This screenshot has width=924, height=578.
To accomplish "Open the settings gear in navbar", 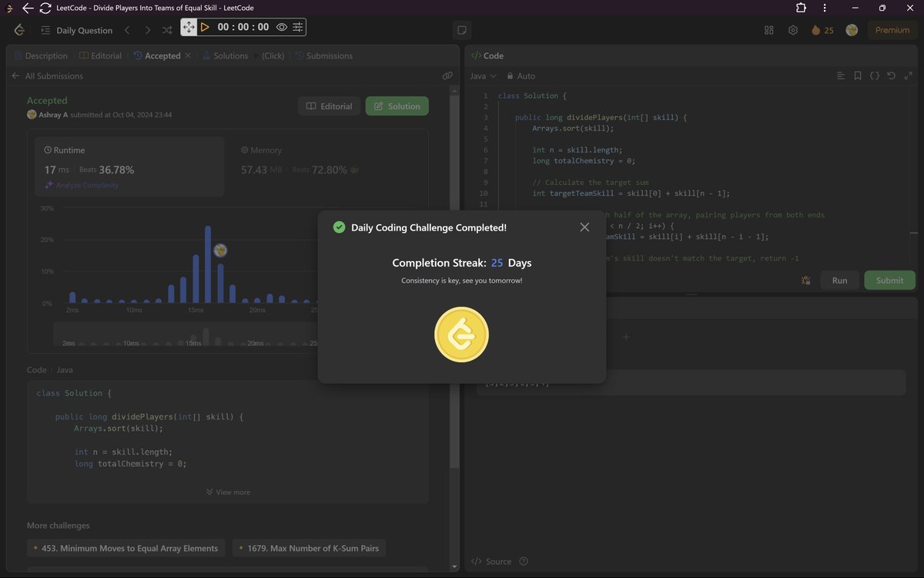I will [793, 30].
